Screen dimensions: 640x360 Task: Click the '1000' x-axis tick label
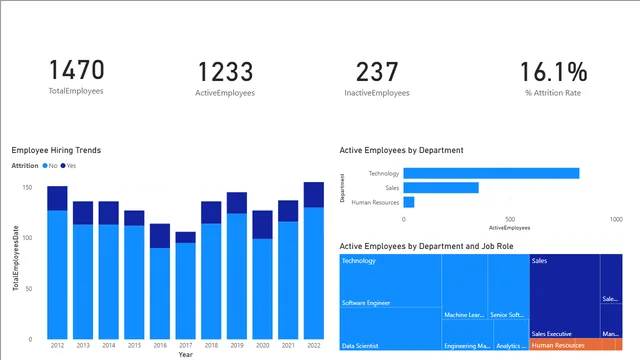616,220
